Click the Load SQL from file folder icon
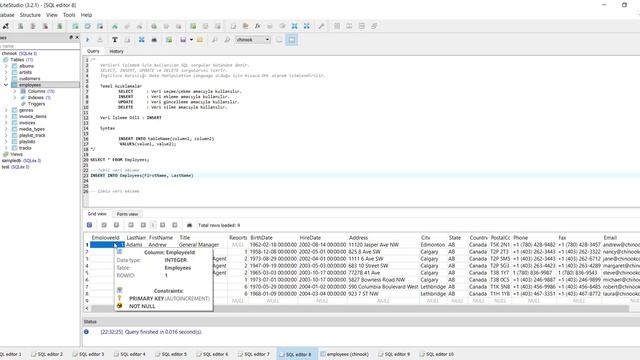640x360 pixels. click(200, 40)
